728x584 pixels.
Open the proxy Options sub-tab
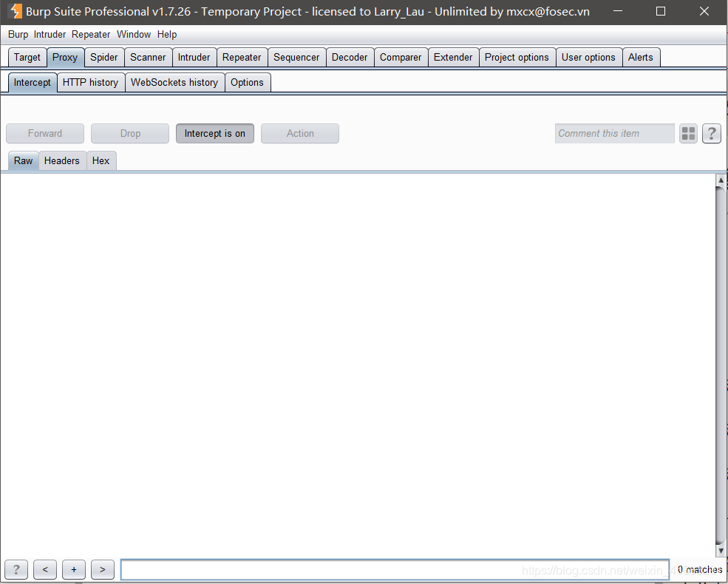click(247, 83)
